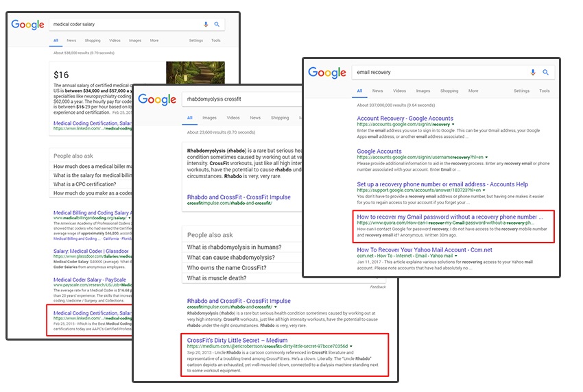583x392 pixels.
Task: Open Shopping tab in email recovery window
Action: click(449, 90)
